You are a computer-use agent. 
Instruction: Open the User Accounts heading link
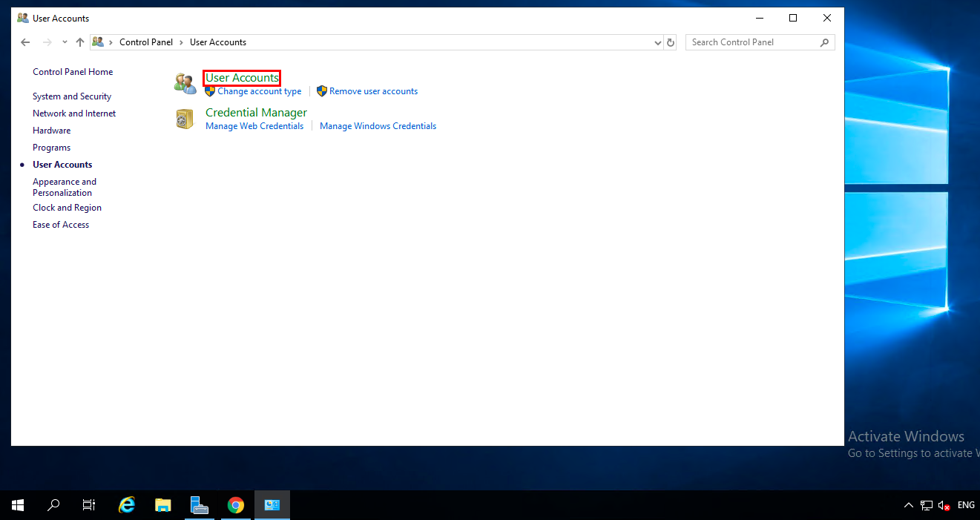pos(242,78)
